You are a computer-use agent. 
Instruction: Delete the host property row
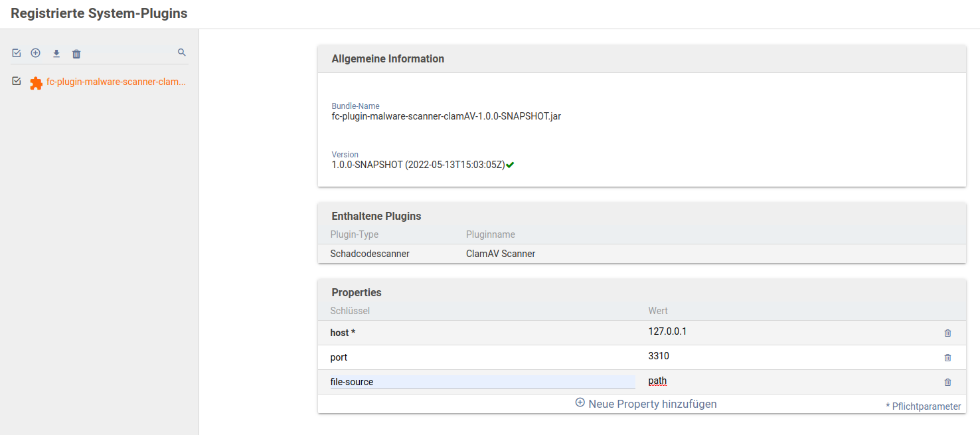947,333
